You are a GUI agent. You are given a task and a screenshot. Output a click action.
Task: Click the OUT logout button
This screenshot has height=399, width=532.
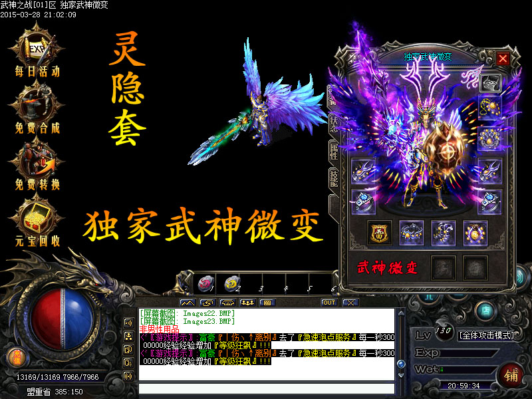(x=329, y=303)
